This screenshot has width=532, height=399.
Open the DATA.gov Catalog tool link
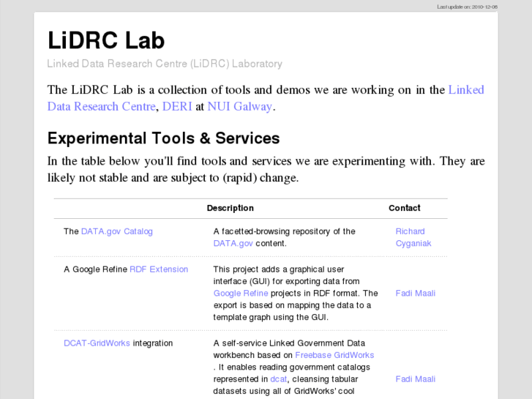tap(117, 231)
